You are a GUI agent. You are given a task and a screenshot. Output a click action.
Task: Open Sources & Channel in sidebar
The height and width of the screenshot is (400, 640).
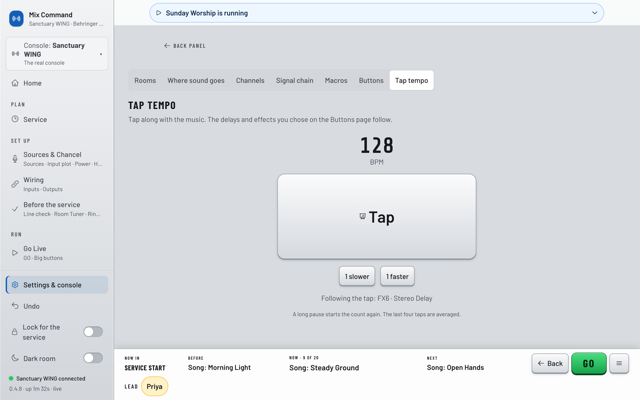coord(57,159)
